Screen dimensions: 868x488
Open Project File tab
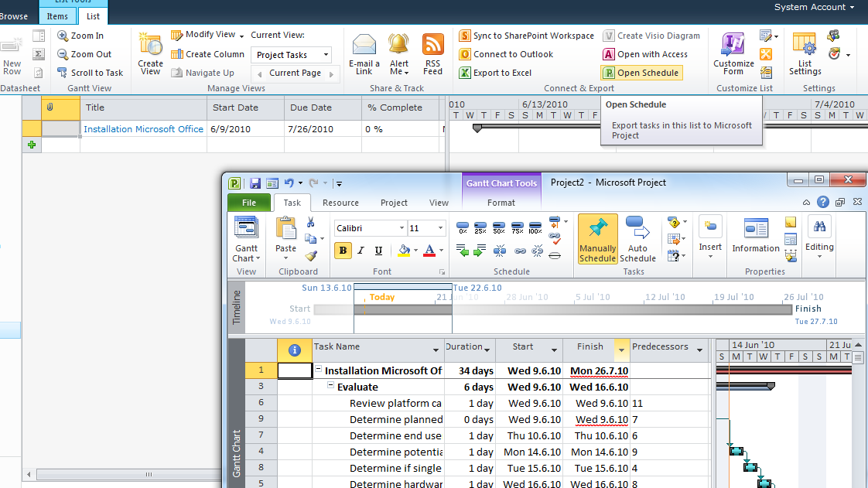(x=249, y=203)
